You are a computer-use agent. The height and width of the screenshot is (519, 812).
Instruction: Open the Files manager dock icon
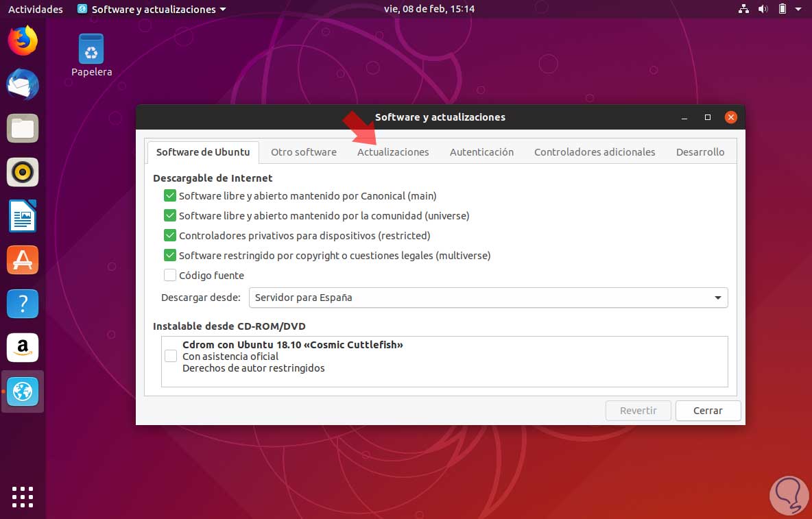pyautogui.click(x=23, y=128)
